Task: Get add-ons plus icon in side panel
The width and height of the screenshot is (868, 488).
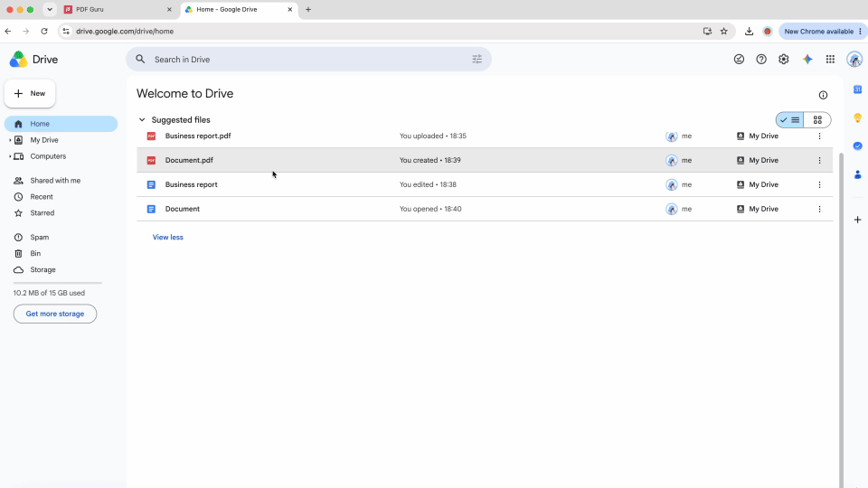Action: [857, 220]
